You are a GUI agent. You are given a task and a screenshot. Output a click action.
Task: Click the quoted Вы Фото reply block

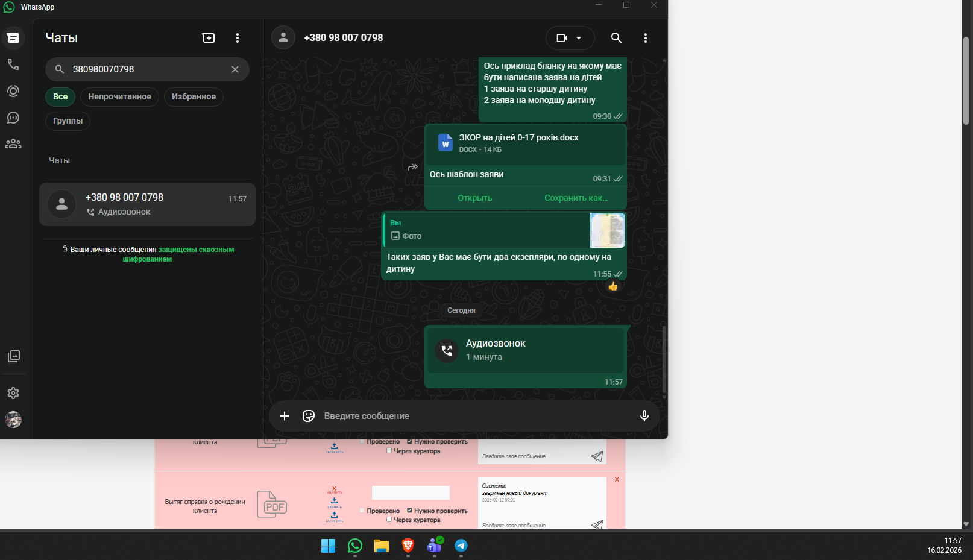click(x=505, y=230)
